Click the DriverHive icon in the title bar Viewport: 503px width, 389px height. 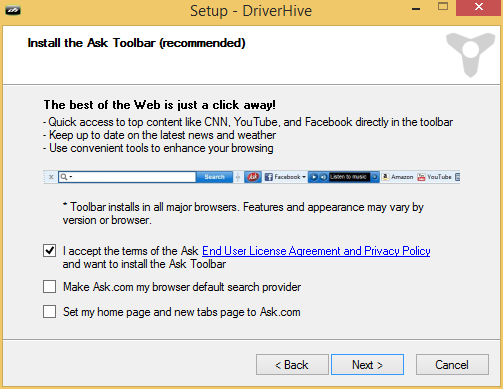point(13,11)
